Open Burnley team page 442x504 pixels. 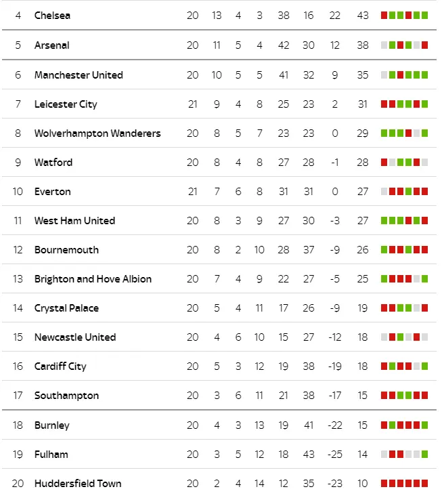(x=52, y=425)
